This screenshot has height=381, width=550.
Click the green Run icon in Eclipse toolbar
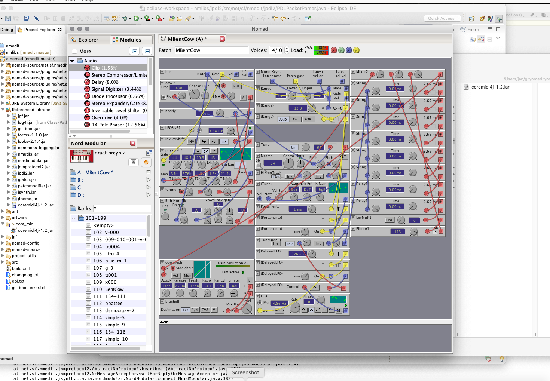point(136,18)
